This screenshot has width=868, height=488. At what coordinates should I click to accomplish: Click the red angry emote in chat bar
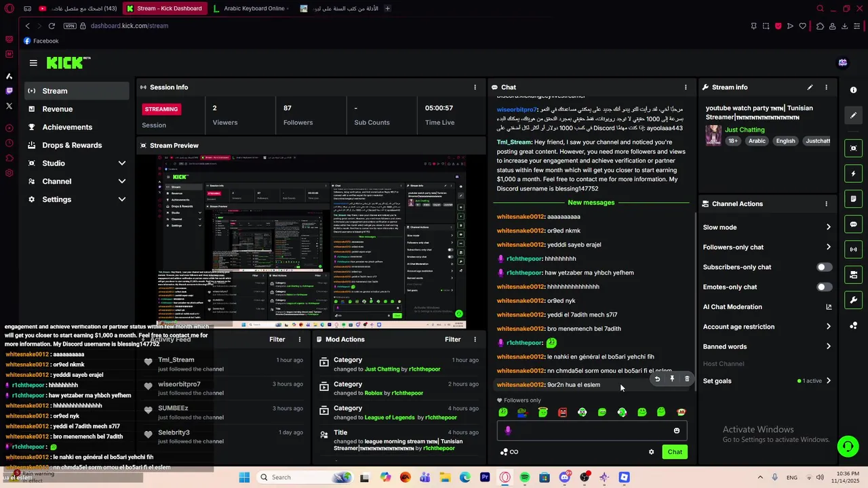(562, 412)
